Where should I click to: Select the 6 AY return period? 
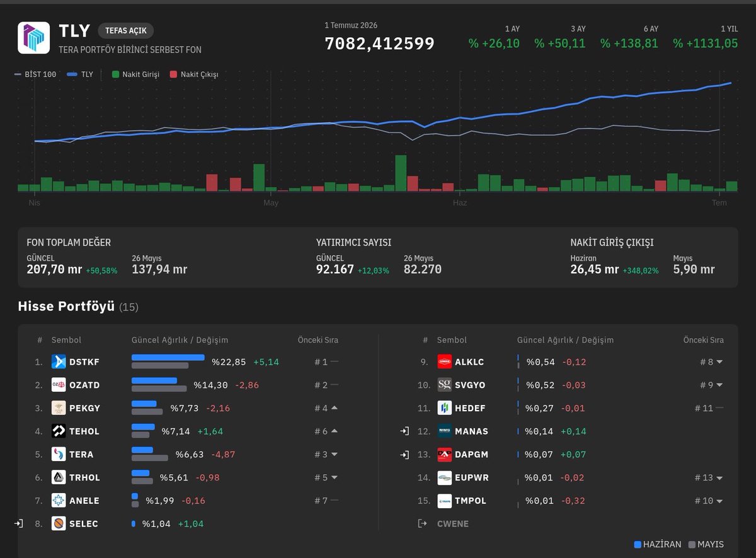tap(629, 38)
